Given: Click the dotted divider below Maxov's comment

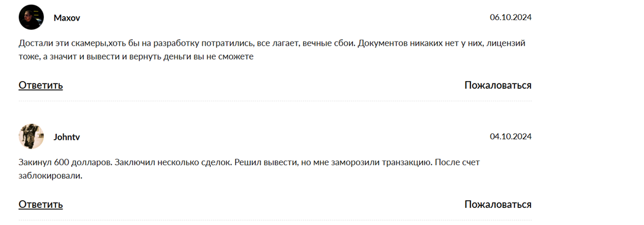Looking at the screenshot, I should click(275, 101).
